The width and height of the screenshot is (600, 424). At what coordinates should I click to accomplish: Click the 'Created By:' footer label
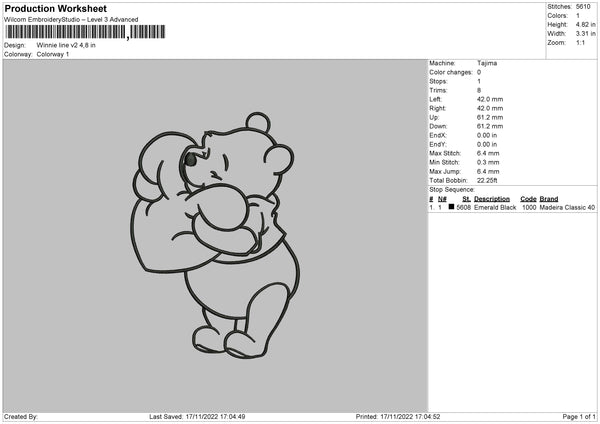tap(21, 417)
